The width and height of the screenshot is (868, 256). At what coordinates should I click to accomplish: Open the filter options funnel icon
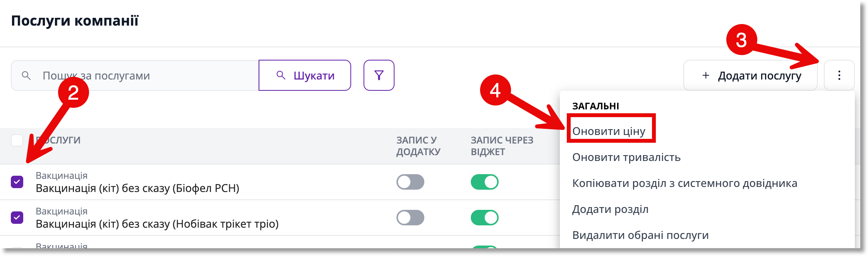pyautogui.click(x=379, y=75)
